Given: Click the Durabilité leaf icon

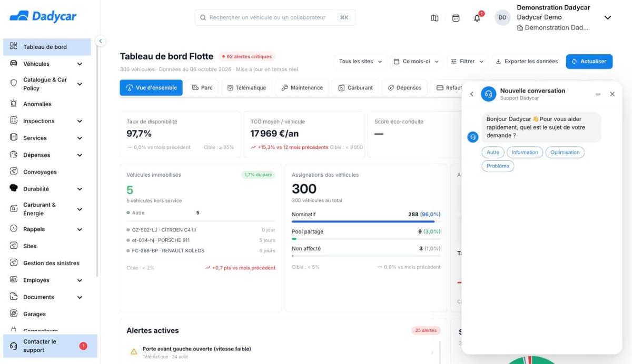Looking at the screenshot, I should pyautogui.click(x=14, y=188).
